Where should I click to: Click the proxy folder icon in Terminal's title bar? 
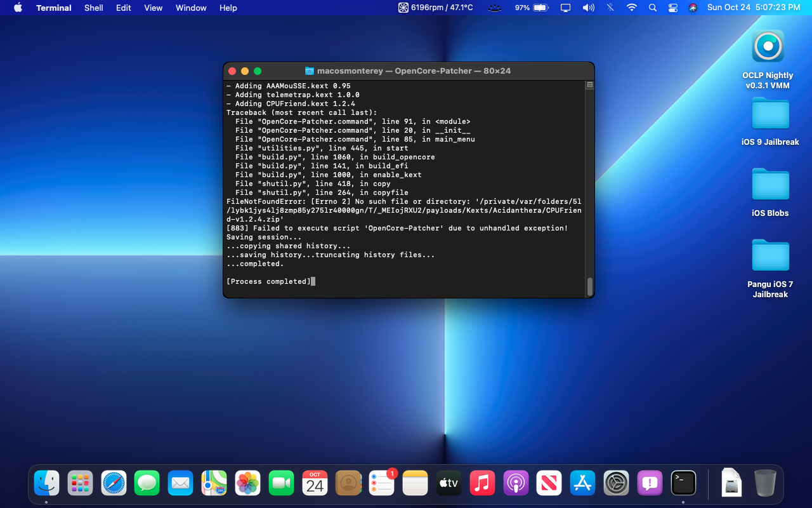(308, 70)
